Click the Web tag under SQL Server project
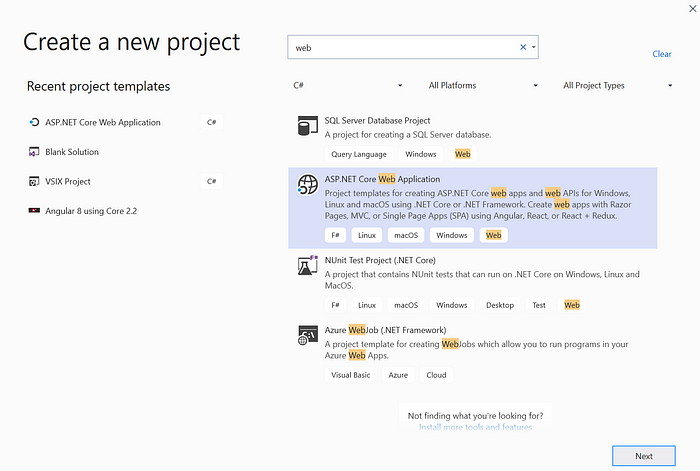Viewport: 700px width, 471px height. click(462, 154)
